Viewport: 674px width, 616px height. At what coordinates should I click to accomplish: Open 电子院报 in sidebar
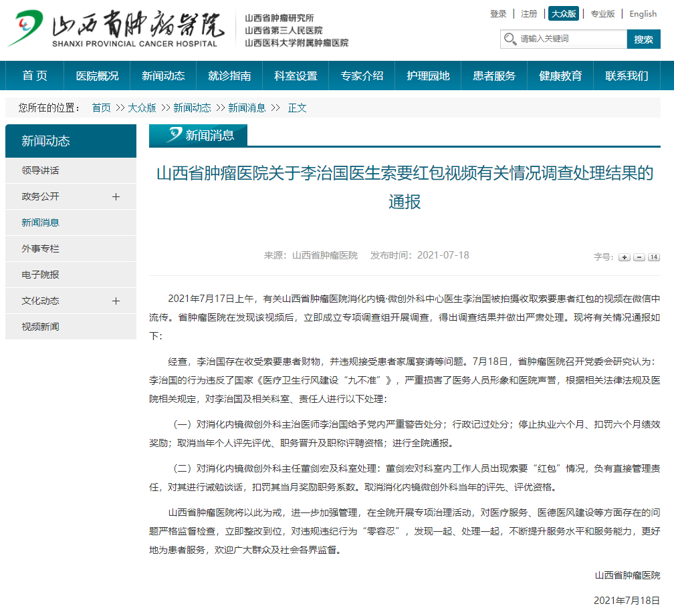tap(71, 275)
